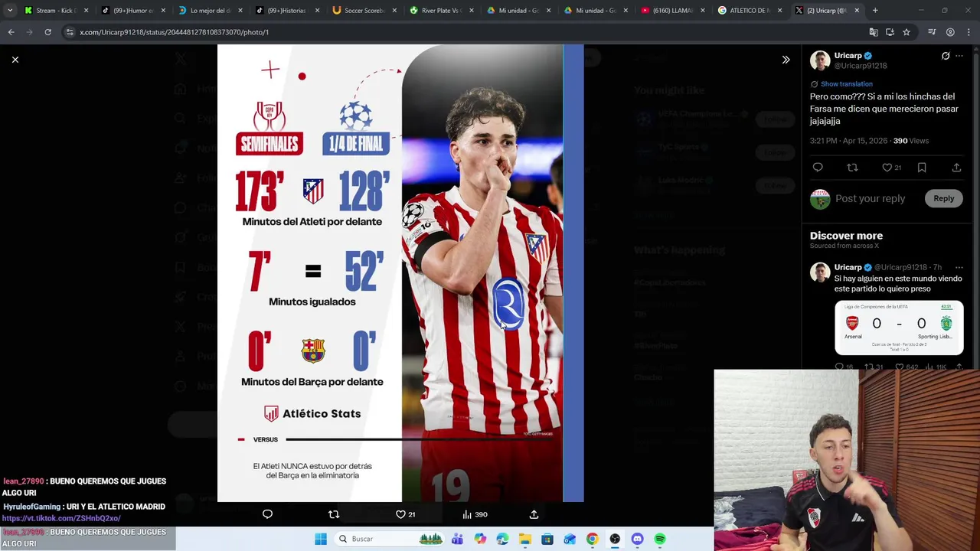The height and width of the screenshot is (551, 980).
Task: Open the @Uricarp91218 handle under the name
Action: click(x=861, y=66)
